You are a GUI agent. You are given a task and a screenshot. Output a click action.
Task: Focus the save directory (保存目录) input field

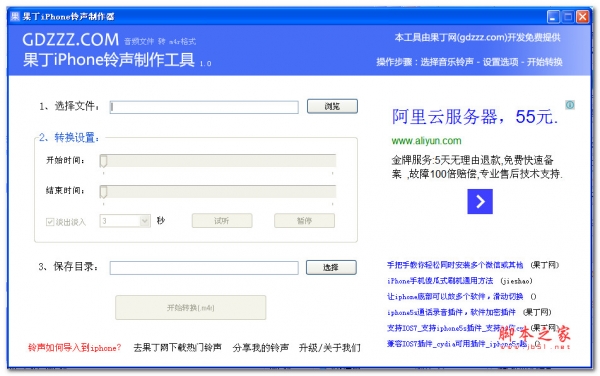[x=204, y=268]
